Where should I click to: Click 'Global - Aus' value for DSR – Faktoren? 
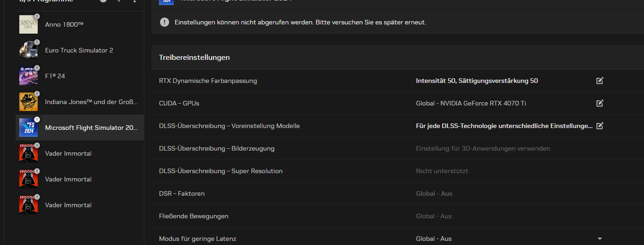point(434,193)
